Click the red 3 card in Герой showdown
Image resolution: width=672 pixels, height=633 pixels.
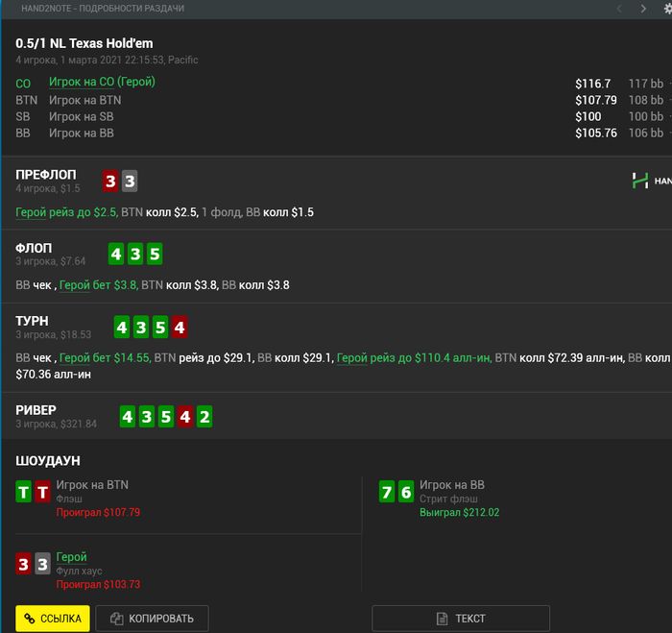(x=24, y=564)
